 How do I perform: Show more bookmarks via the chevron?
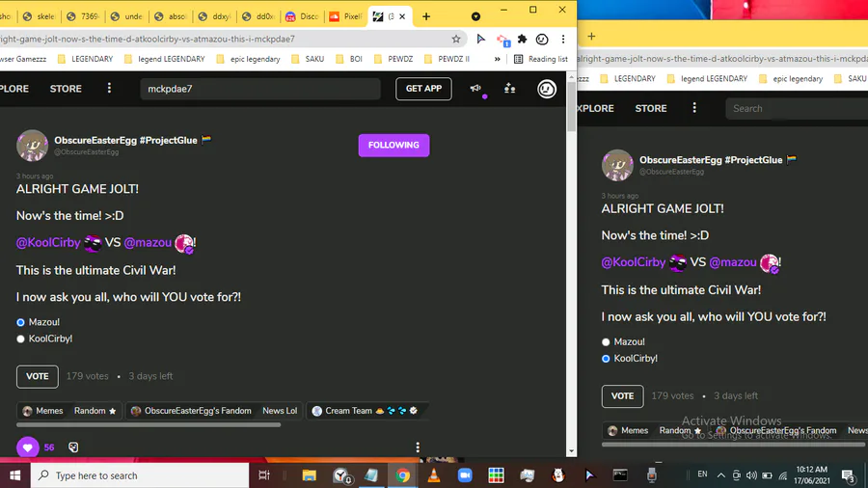497,59
